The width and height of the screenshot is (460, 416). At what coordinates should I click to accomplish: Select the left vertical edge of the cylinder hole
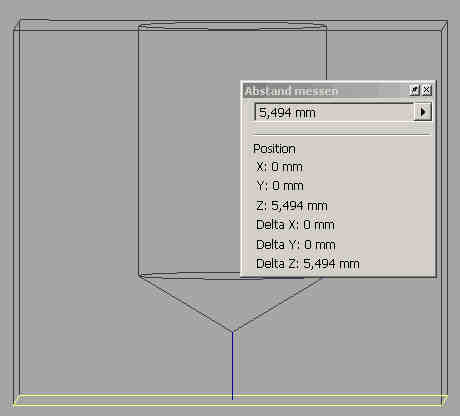(x=139, y=152)
